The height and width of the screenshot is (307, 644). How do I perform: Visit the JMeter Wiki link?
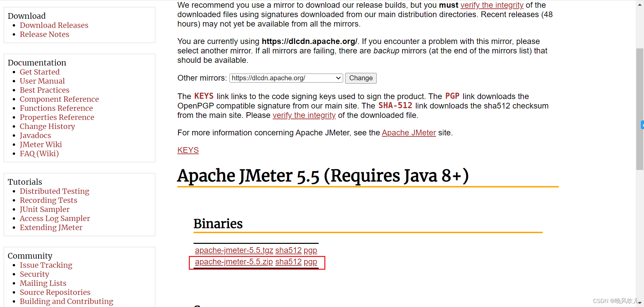point(41,144)
